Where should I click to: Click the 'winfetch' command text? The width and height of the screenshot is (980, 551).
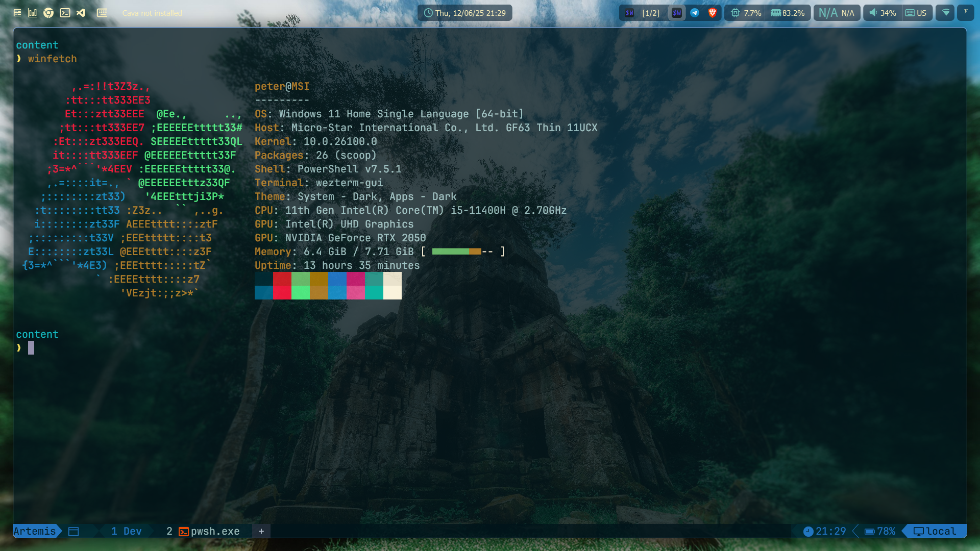tap(53, 59)
